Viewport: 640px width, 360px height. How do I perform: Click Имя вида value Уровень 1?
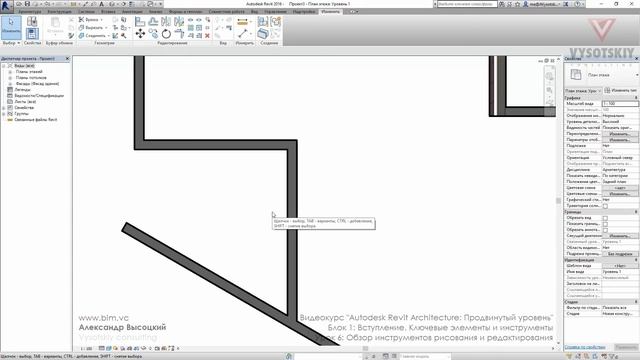pos(620,272)
